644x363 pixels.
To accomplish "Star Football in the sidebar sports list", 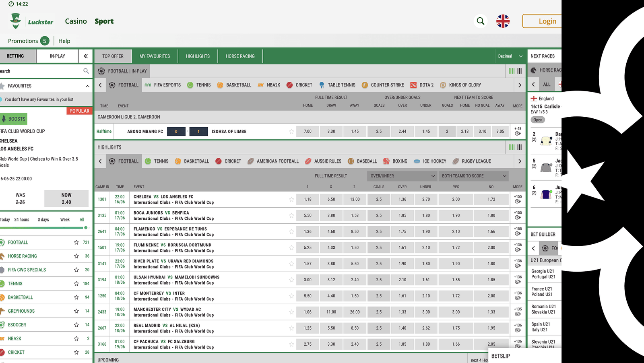I will click(x=76, y=242).
